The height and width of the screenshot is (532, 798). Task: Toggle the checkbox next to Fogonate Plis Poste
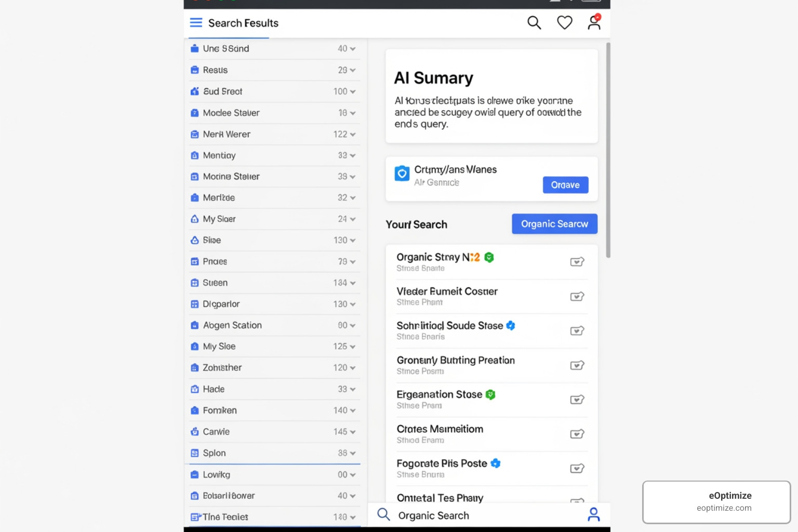pos(577,468)
